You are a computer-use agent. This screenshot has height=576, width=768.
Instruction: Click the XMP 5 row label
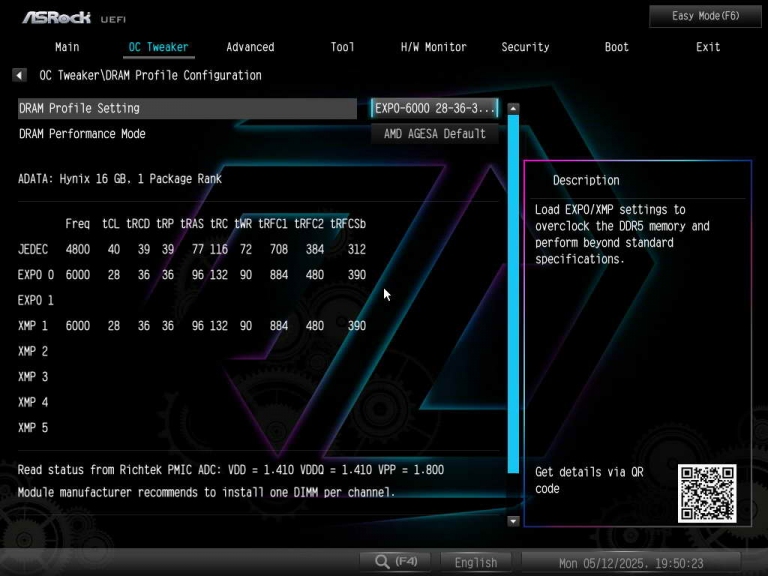point(33,428)
